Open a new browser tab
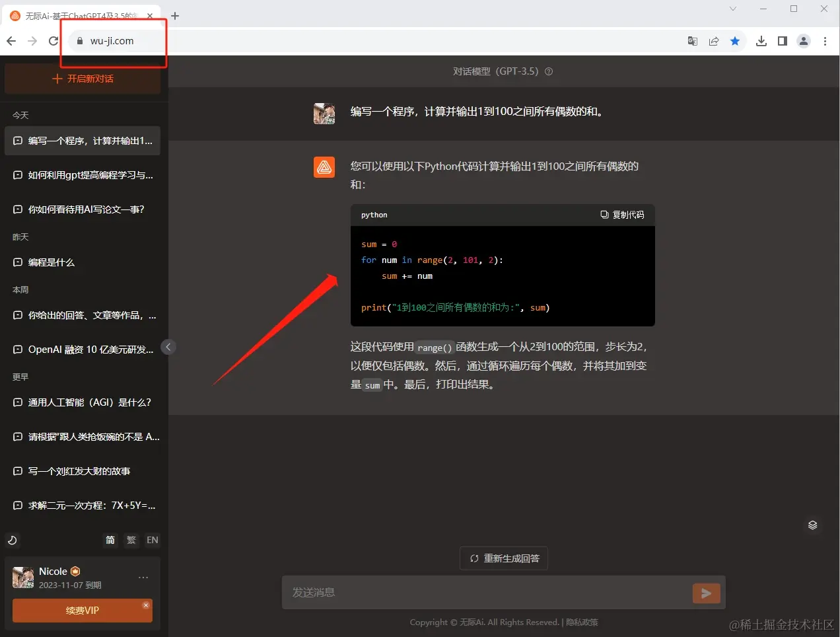The image size is (840, 637). (175, 15)
